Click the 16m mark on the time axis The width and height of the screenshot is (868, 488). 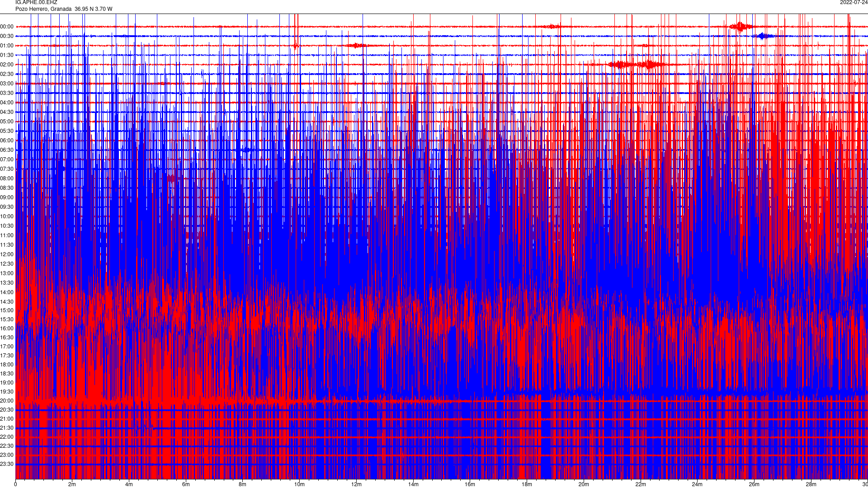470,484
